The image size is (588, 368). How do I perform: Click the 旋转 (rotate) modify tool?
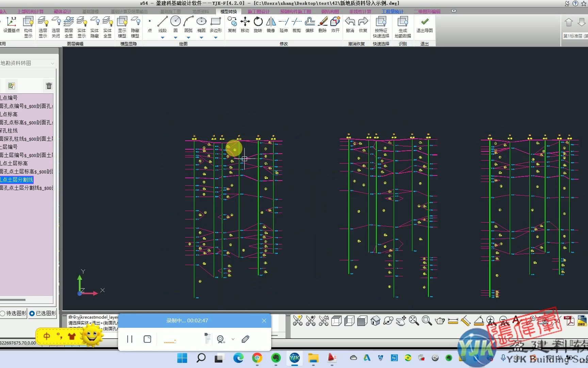[x=258, y=25]
